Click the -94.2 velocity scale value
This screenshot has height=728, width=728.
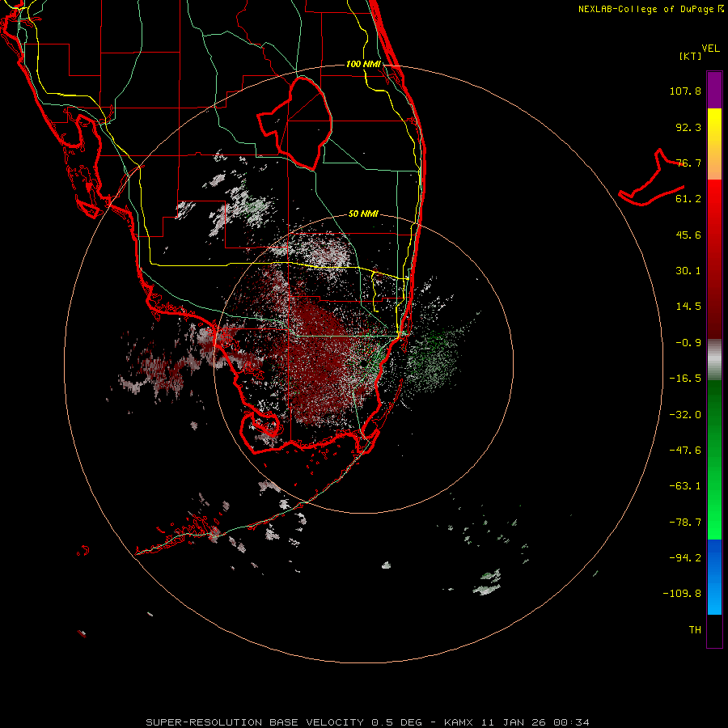685,558
